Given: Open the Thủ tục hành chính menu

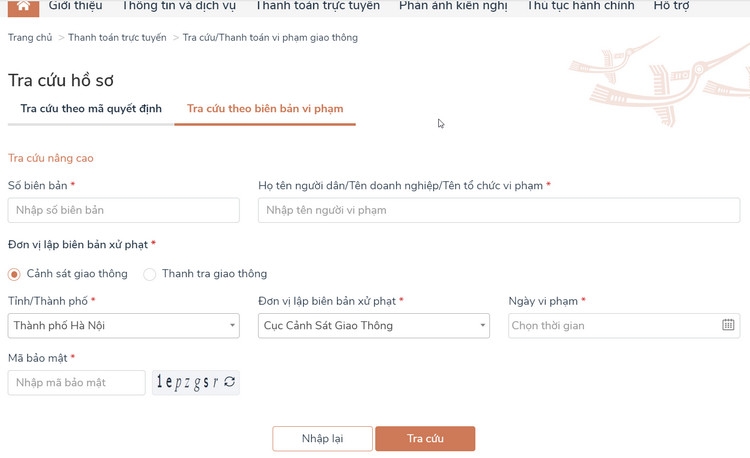Looking at the screenshot, I should pyautogui.click(x=580, y=6).
